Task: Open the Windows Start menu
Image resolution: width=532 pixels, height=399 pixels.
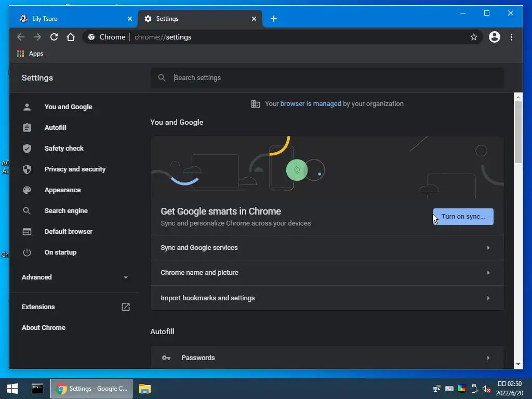Action: click(x=12, y=389)
